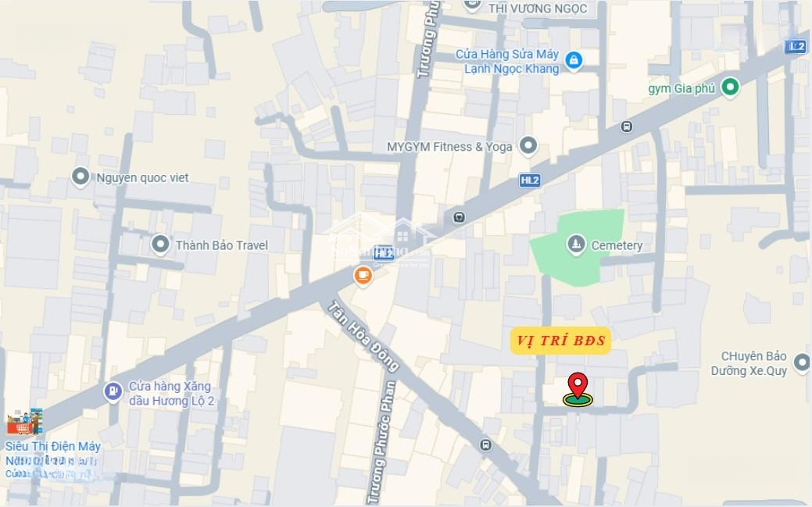Click the VỊ TRÍ BĐS yellow label
Image resolution: width=812 pixels, height=507 pixels.
(561, 341)
